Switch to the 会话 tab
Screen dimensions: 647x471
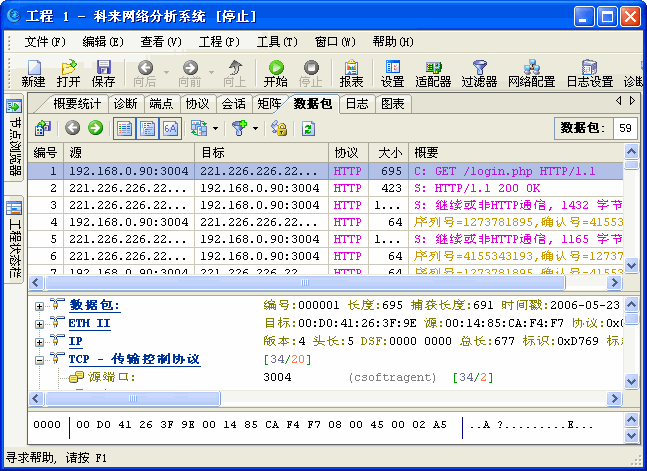[x=234, y=104]
